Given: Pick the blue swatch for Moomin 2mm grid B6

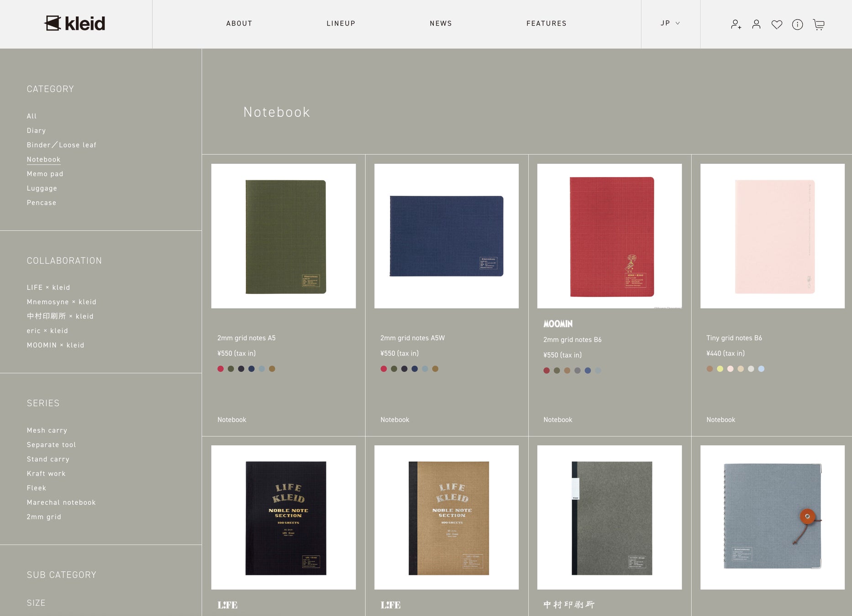Looking at the screenshot, I should pyautogui.click(x=588, y=371).
